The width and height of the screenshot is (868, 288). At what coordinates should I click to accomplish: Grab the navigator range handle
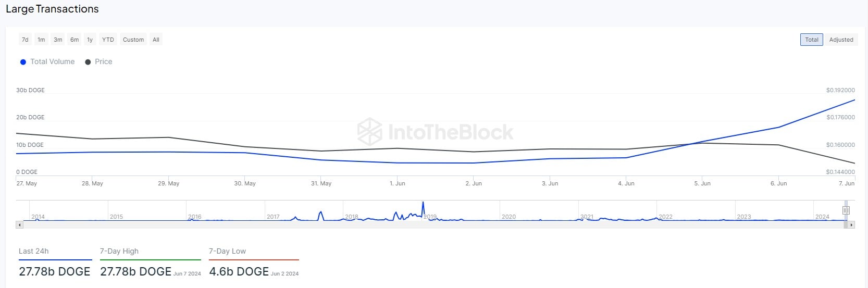[846, 210]
